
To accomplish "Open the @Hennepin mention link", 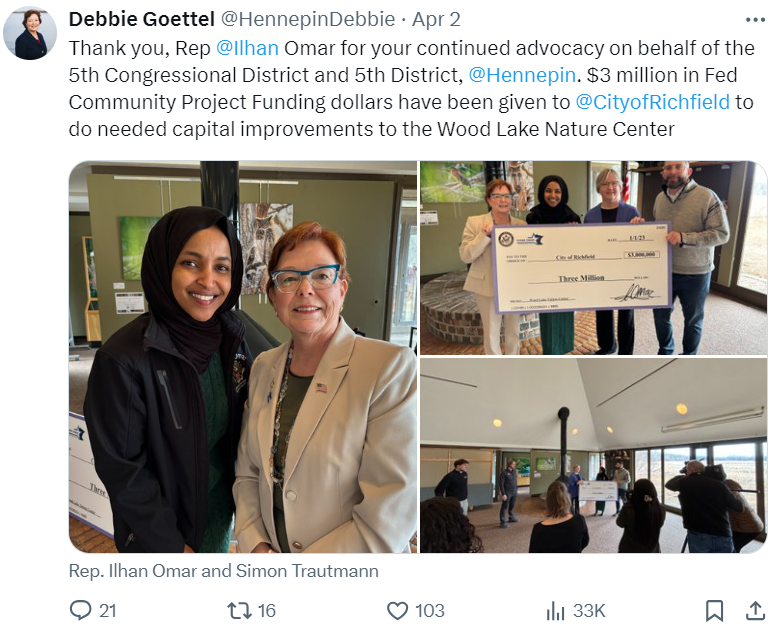I will [x=522, y=74].
